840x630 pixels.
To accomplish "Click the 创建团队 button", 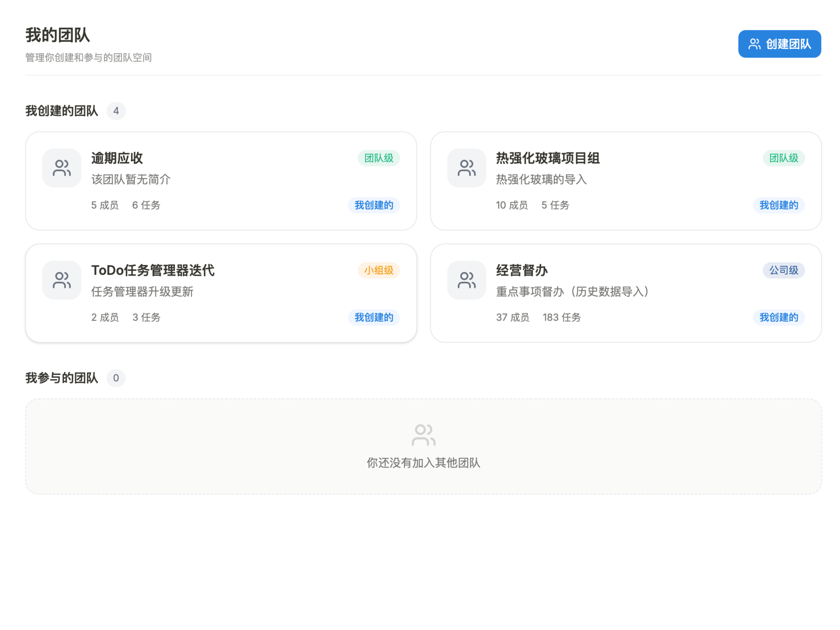I will 779,44.
